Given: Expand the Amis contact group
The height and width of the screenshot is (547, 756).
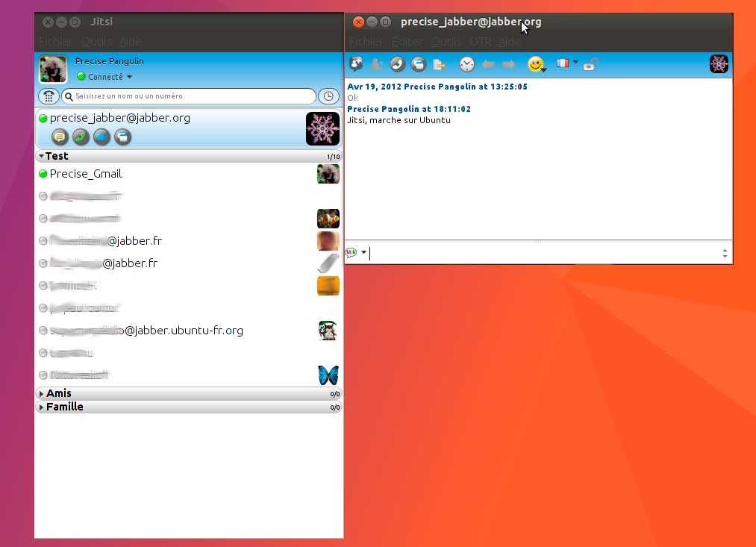Looking at the screenshot, I should tap(42, 394).
